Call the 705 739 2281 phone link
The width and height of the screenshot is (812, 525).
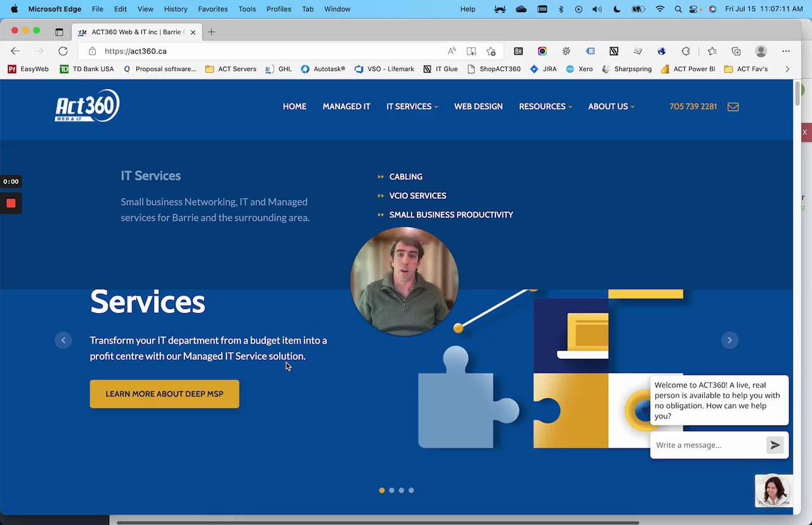click(693, 107)
